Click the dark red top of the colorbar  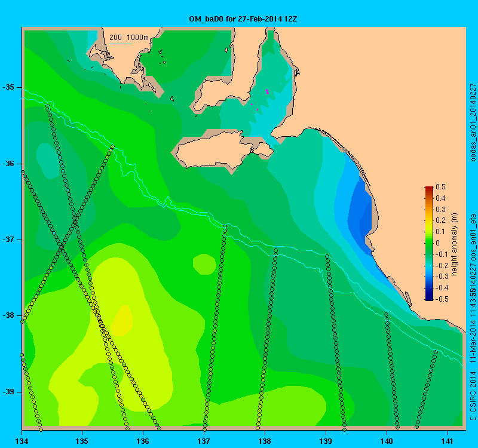pos(429,188)
